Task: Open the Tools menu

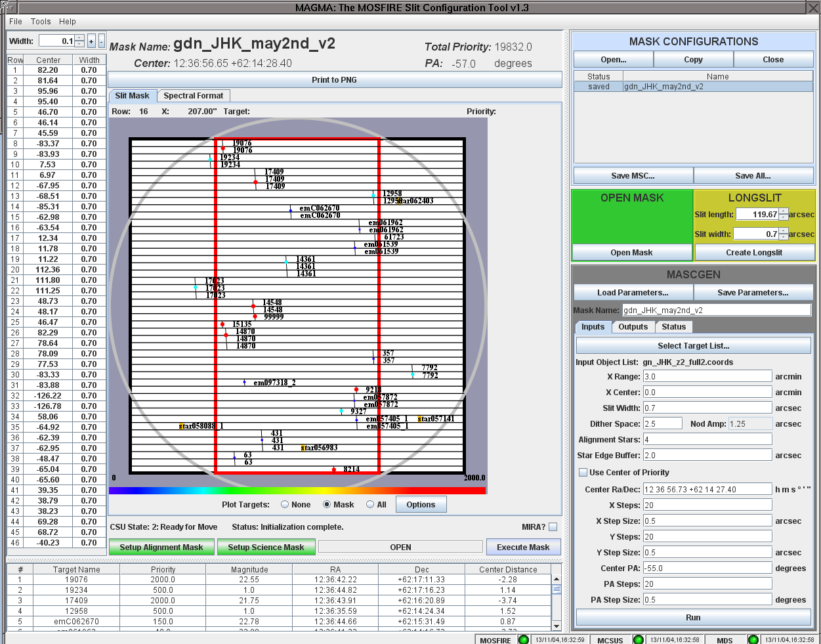Action: tap(41, 22)
